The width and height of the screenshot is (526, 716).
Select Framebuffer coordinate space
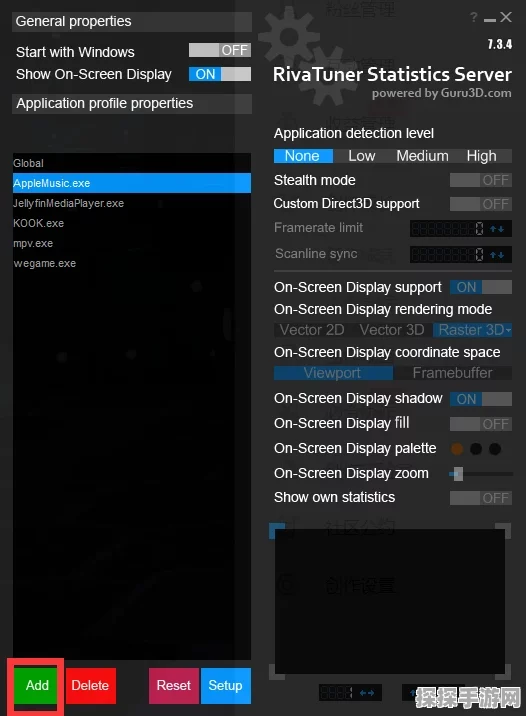(452, 373)
